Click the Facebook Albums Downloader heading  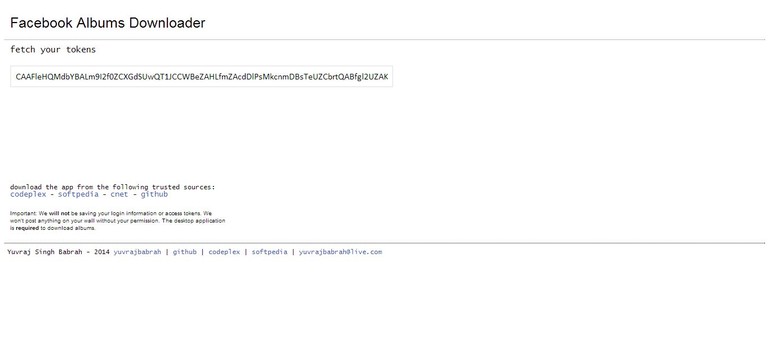107,23
